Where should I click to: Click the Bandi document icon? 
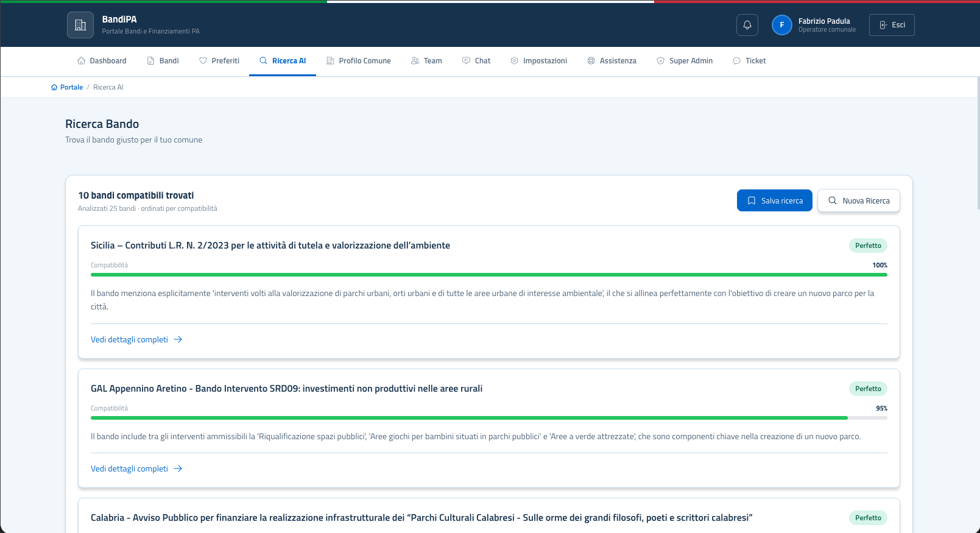[150, 61]
